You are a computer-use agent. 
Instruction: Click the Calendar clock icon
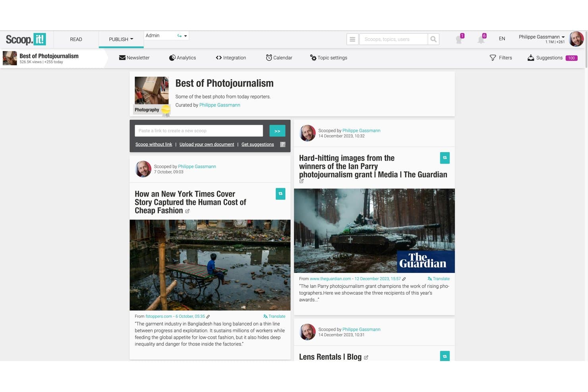pyautogui.click(x=269, y=58)
